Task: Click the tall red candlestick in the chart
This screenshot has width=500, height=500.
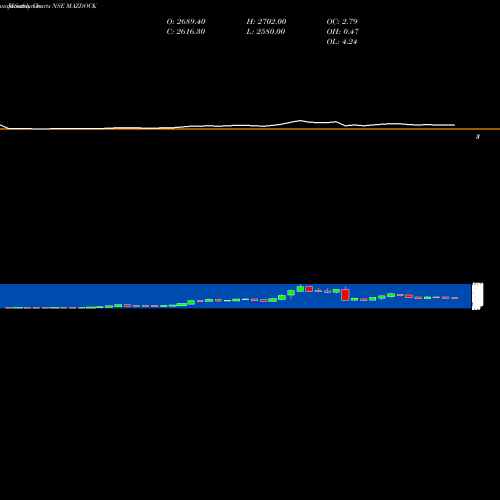Action: tap(345, 295)
